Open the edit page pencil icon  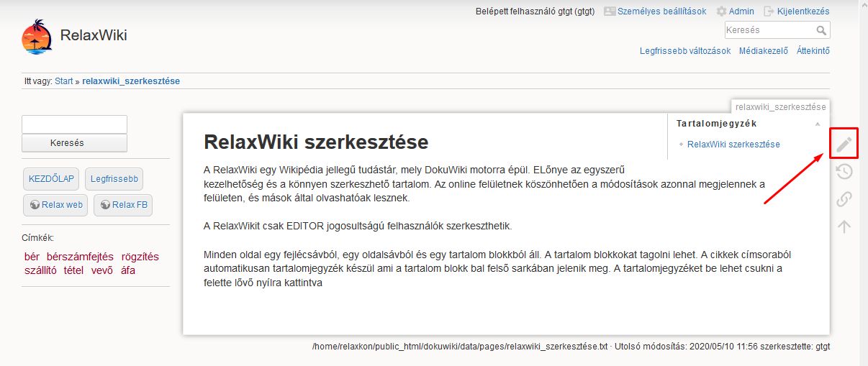[844, 145]
